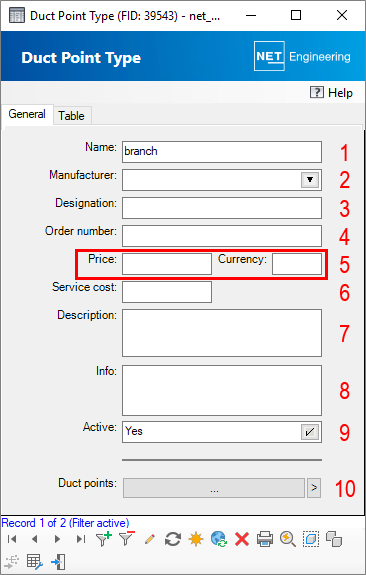Close the Duct Point Type window
Screen dimensions: 366x575
pos(342,15)
